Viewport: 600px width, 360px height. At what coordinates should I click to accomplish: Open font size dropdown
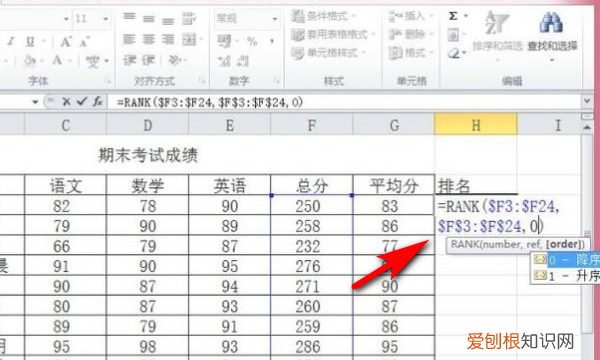point(106,19)
